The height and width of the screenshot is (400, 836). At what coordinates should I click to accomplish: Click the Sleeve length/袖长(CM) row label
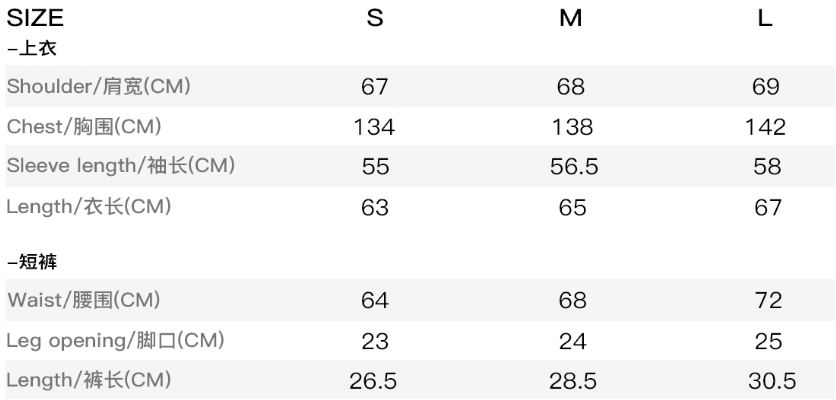coord(120,167)
